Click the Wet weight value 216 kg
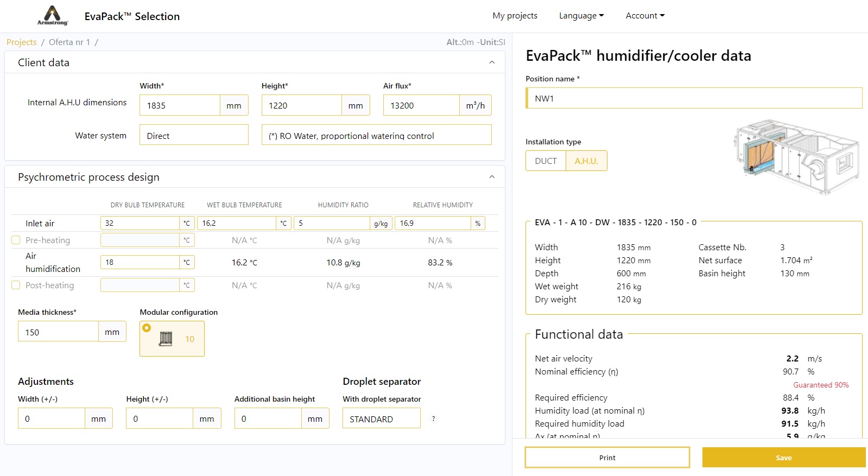This screenshot has width=868, height=476. click(629, 287)
